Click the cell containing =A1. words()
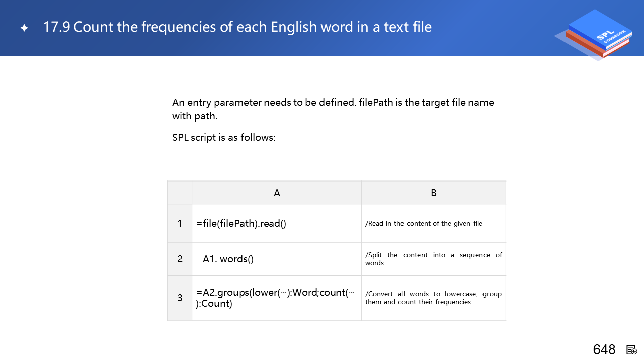This screenshot has width=644, height=362. [276, 259]
